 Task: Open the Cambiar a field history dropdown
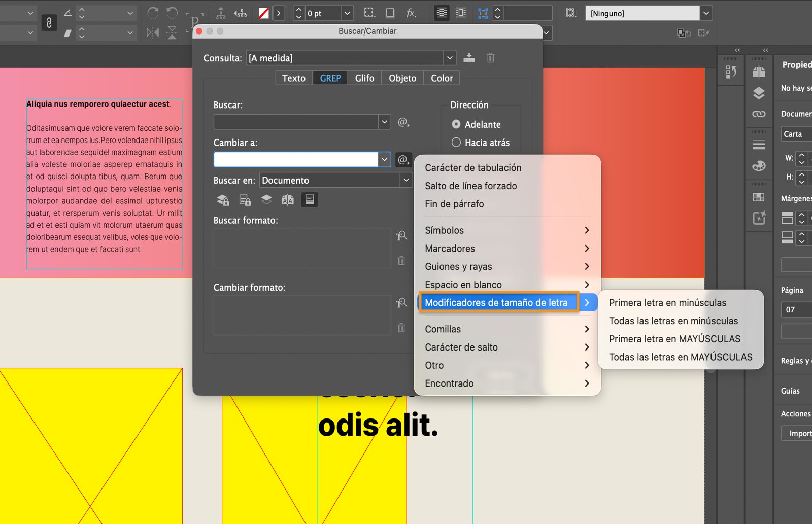pos(384,159)
